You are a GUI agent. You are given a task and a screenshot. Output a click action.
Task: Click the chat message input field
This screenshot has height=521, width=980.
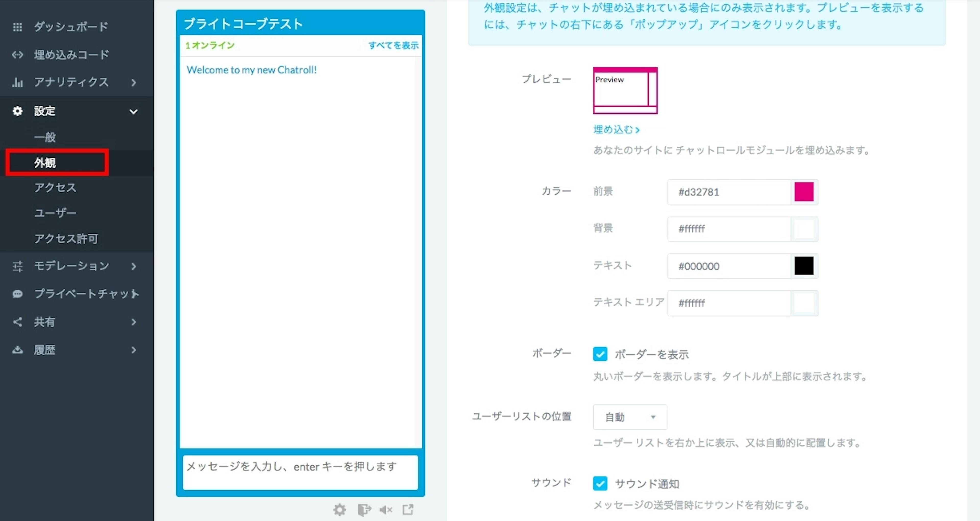(x=300, y=472)
